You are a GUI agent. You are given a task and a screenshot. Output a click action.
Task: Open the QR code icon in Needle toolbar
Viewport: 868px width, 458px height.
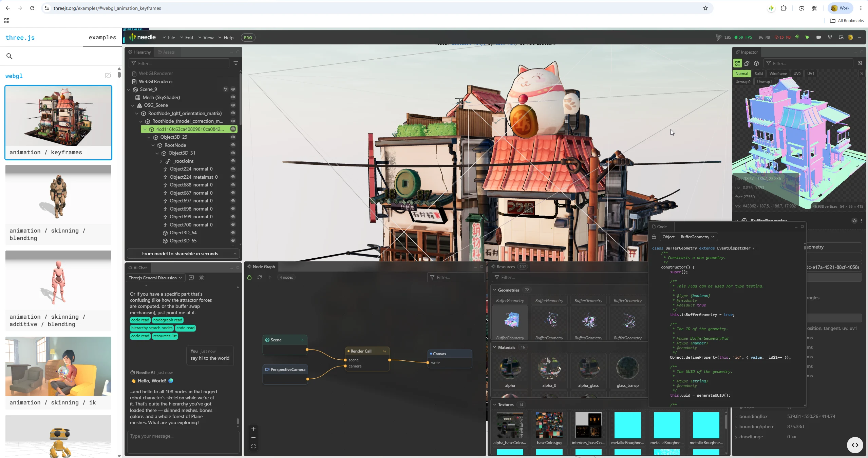click(x=830, y=37)
